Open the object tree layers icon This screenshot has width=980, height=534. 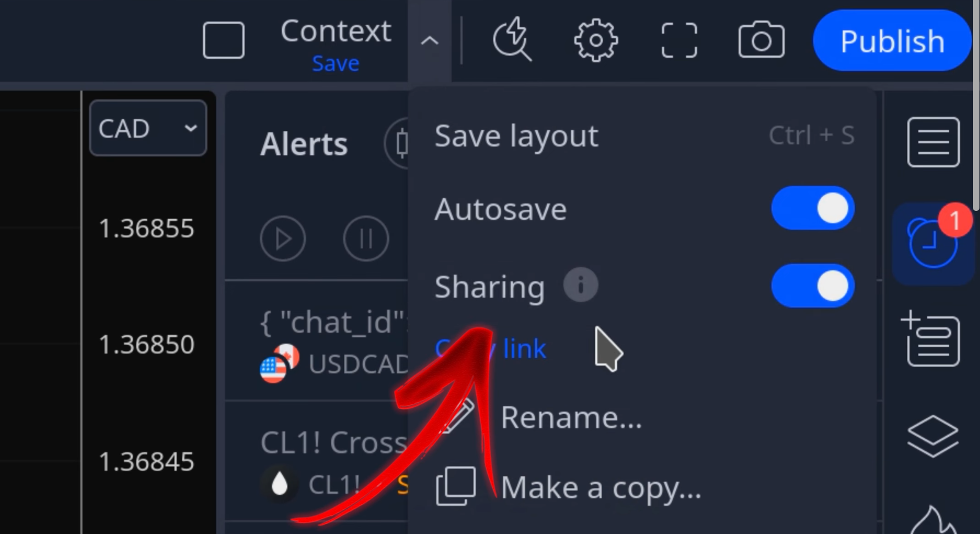[933, 436]
